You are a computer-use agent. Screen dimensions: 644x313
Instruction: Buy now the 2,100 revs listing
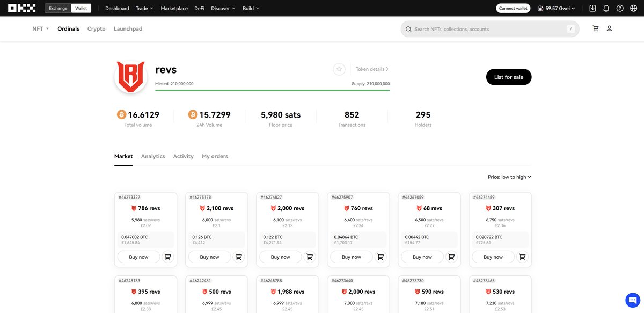[209, 257]
